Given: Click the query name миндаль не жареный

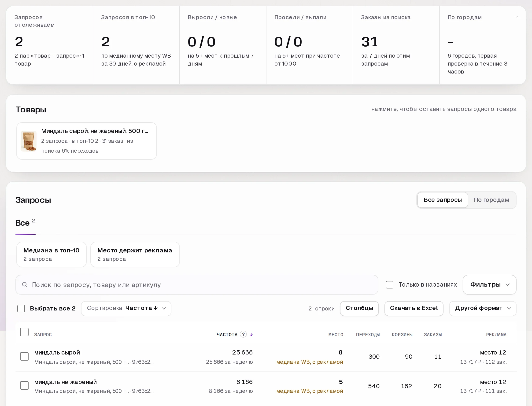Looking at the screenshot, I should point(66,382).
